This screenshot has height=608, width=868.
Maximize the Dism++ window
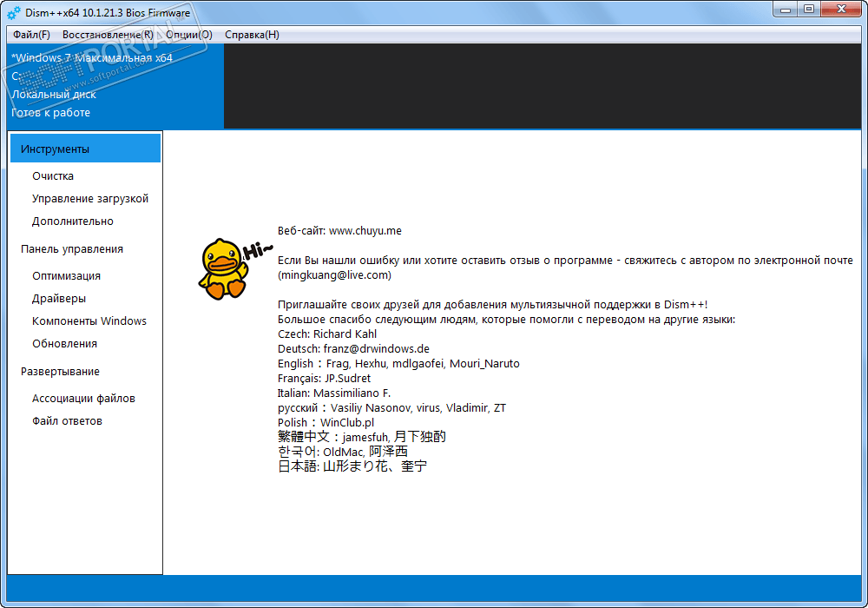tap(809, 10)
